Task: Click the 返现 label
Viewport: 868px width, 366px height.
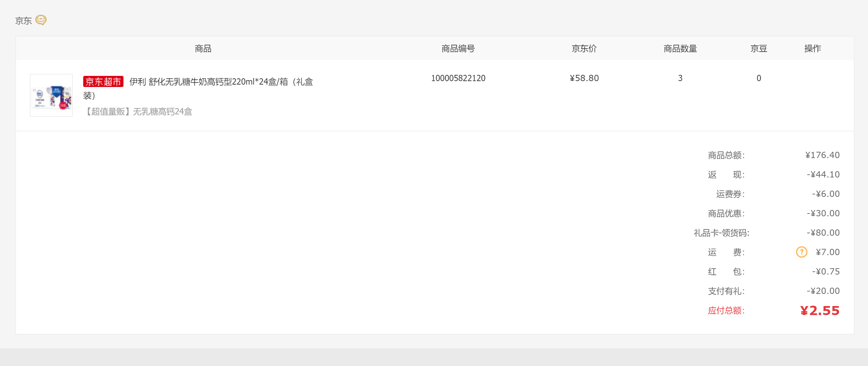Action: click(x=726, y=174)
